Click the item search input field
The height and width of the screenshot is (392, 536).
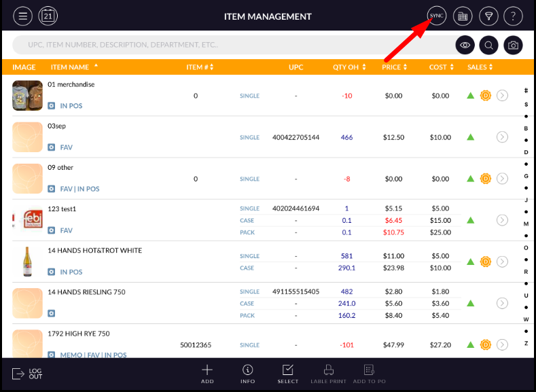click(231, 46)
